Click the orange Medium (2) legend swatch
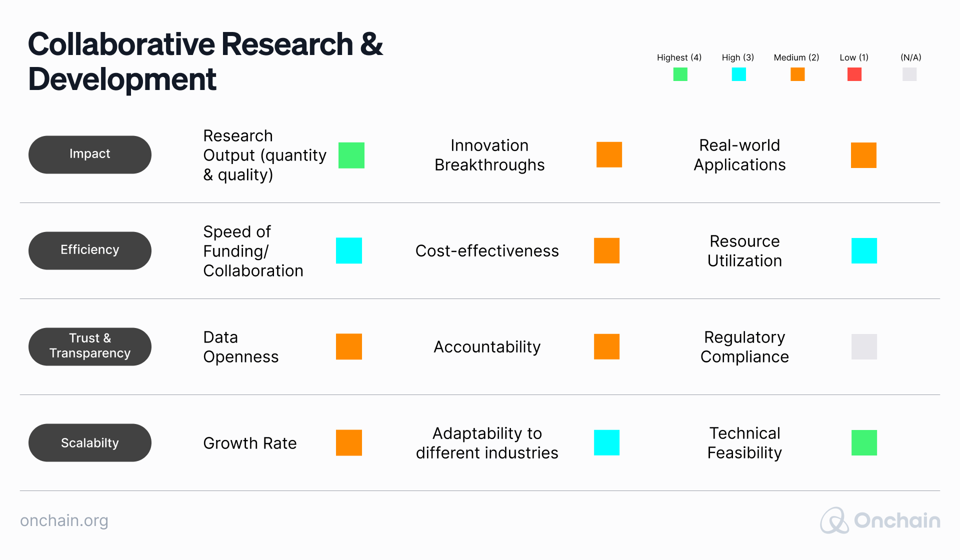Image resolution: width=960 pixels, height=560 pixels. coord(797,74)
